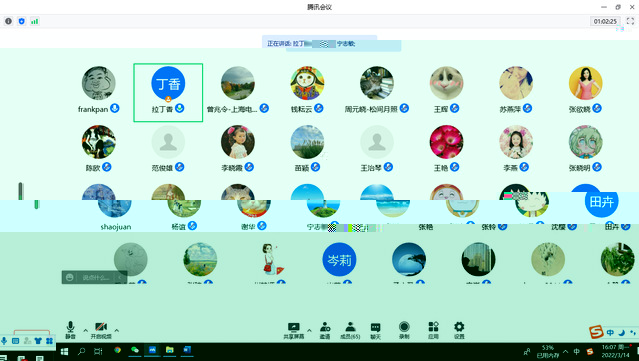This screenshot has height=361, width=639.
Task: Toggle the mute (静音) microphone button
Action: pyautogui.click(x=70, y=330)
